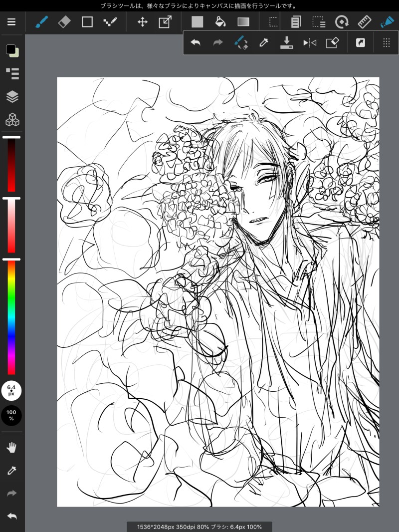Open the document pages tool
The height and width of the screenshot is (532, 399).
coord(296,22)
